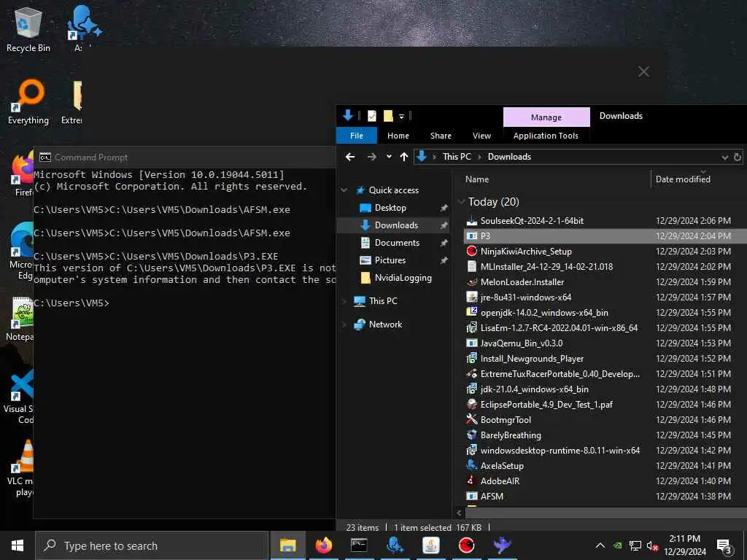Select EclipsePortable_4.9_Dev_Test_1.paf file
747x560 pixels.
(546, 404)
